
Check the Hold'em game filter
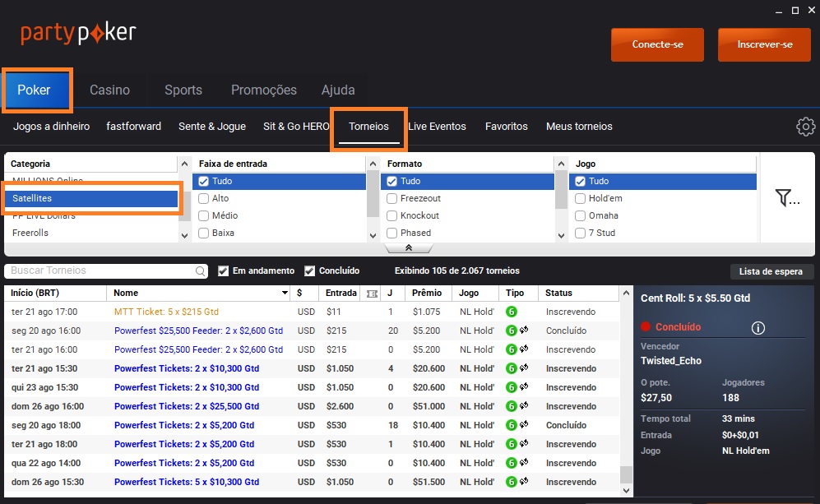pyautogui.click(x=580, y=199)
